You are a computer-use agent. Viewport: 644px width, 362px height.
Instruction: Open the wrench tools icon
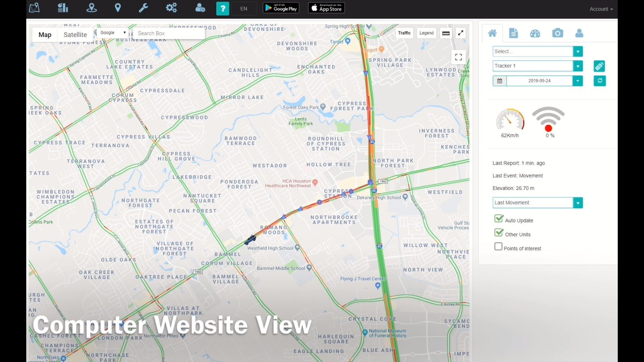144,8
